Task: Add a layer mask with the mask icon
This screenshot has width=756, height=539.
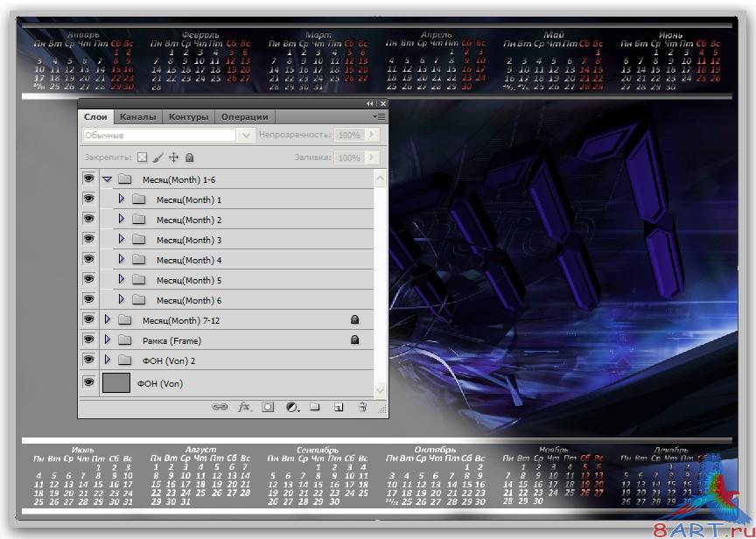Action: pos(269,407)
